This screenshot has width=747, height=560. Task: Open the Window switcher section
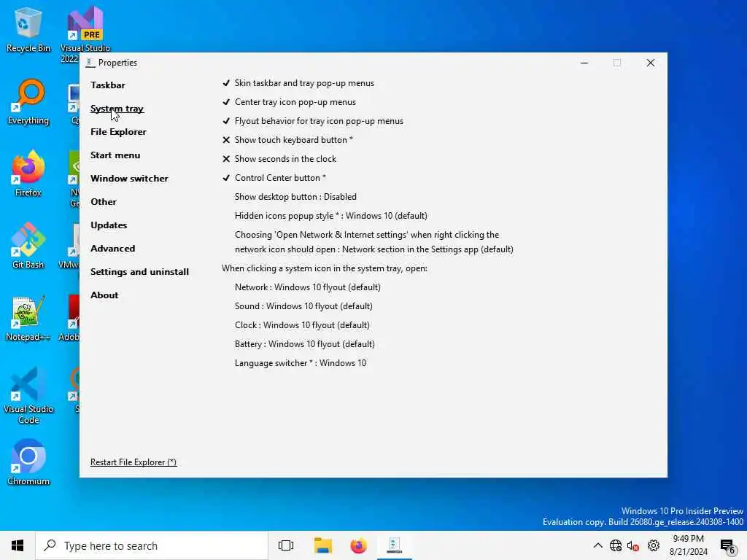pyautogui.click(x=130, y=179)
